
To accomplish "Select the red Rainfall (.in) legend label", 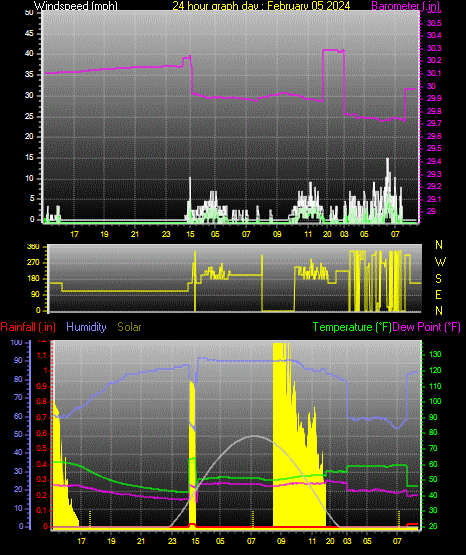I will 28,327.
